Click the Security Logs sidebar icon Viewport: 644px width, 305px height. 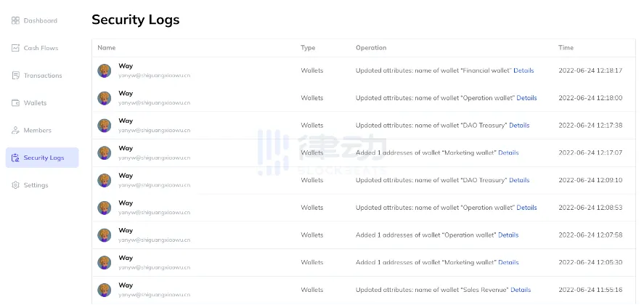click(x=16, y=158)
